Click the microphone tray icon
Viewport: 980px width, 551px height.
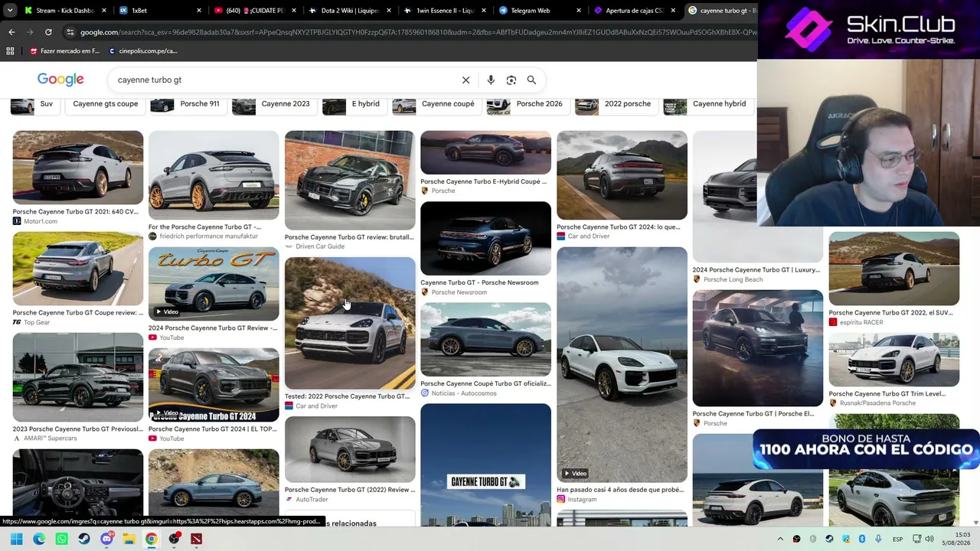tap(878, 539)
